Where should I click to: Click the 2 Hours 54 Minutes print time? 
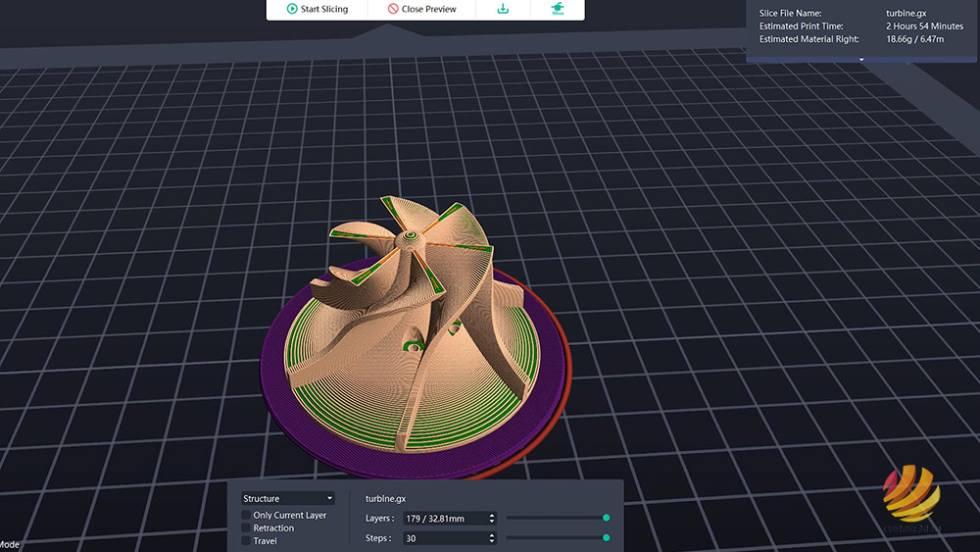pyautogui.click(x=924, y=26)
